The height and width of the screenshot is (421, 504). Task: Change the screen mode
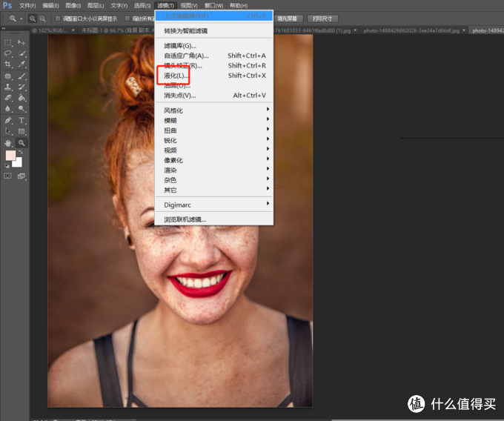(21, 176)
